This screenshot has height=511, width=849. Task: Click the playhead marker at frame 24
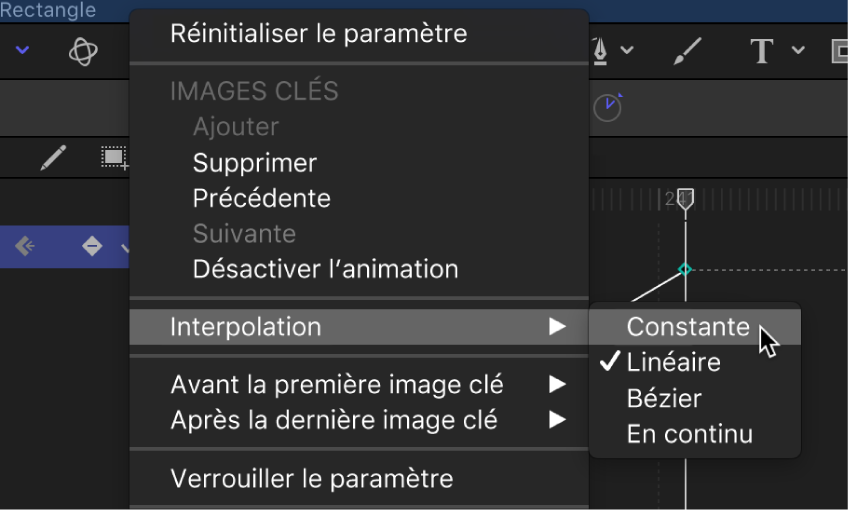[x=685, y=198]
